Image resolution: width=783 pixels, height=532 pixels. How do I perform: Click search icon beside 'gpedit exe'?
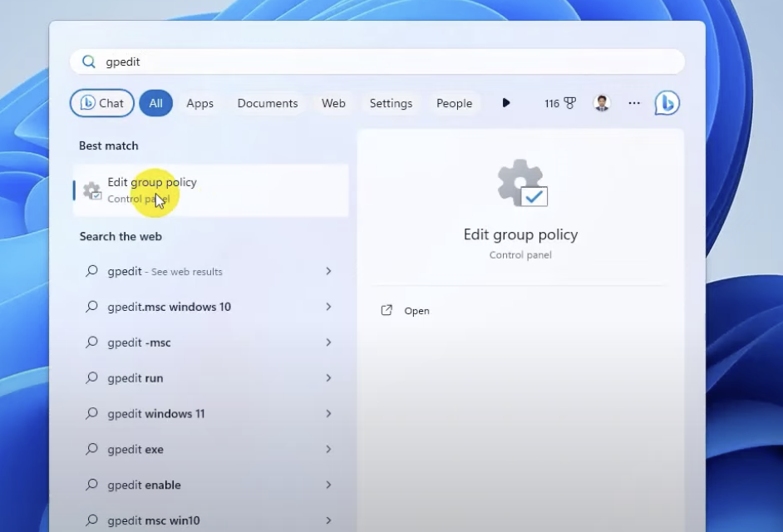click(91, 449)
